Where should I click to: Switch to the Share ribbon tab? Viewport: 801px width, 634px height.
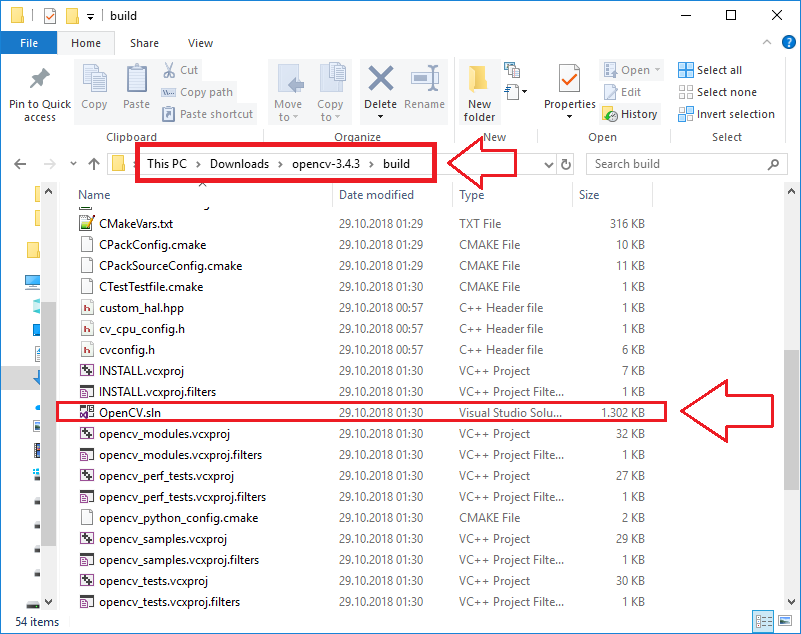[x=144, y=43]
